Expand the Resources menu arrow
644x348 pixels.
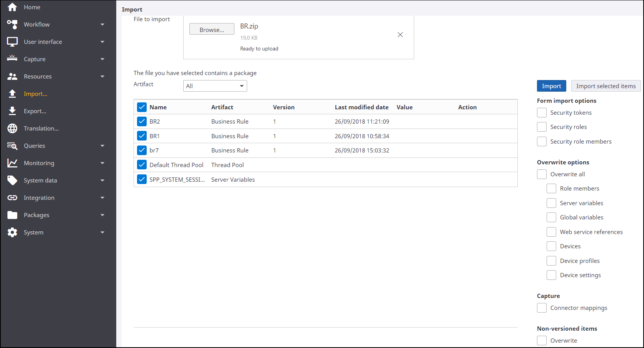click(102, 77)
